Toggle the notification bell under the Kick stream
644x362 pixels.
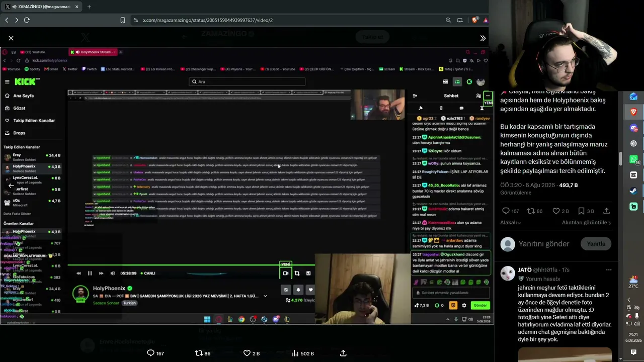(298, 290)
